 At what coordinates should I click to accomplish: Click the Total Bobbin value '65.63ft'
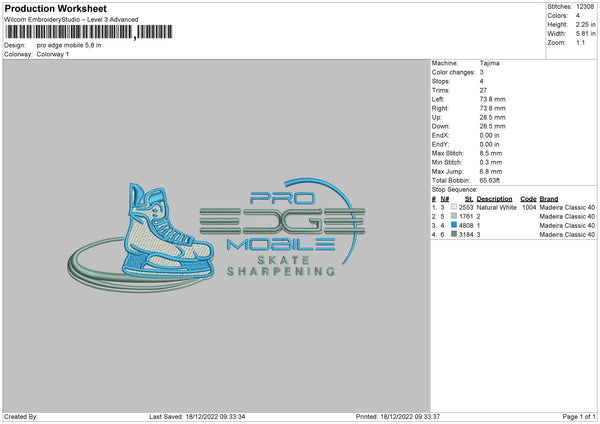490,180
